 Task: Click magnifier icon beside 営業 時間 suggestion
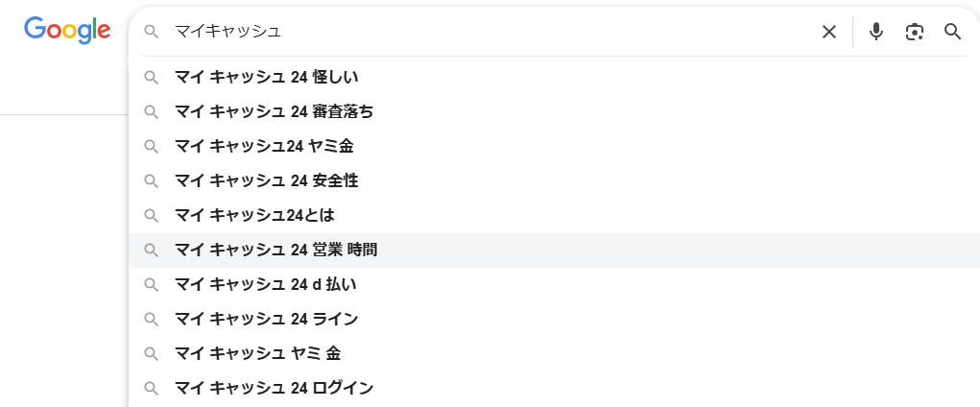pos(151,250)
